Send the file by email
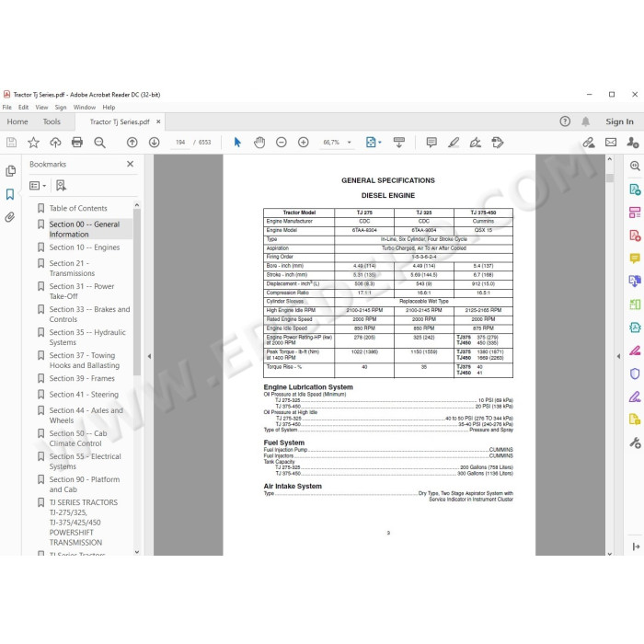 pos(611,143)
